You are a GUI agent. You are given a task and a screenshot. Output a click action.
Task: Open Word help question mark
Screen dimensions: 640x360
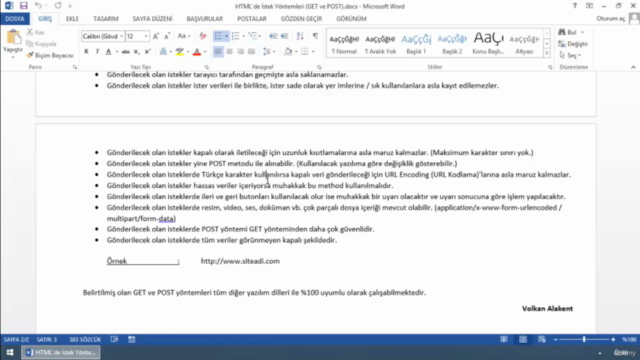pos(574,6)
